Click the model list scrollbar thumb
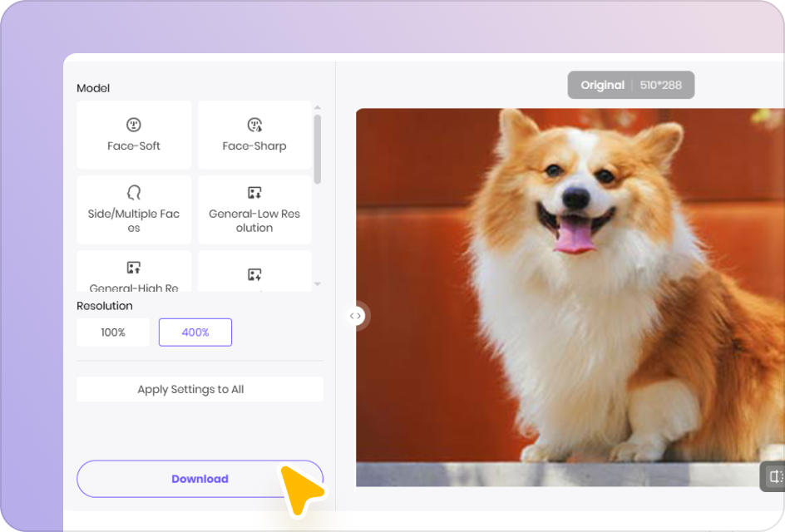Screen dimensions: 785x532 point(317,148)
